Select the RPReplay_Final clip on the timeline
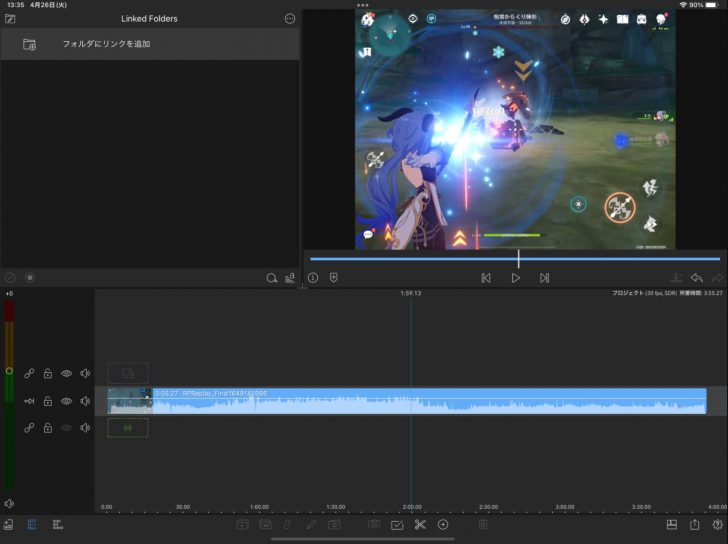 click(x=407, y=401)
